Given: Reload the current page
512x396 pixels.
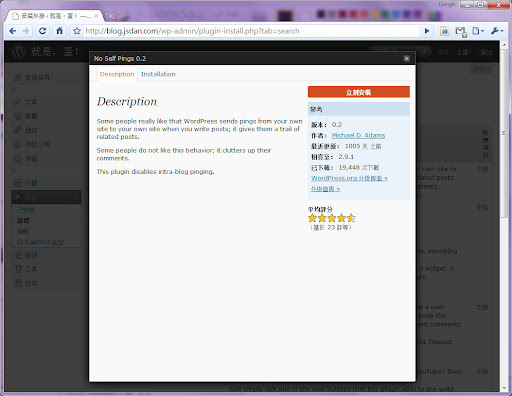Looking at the screenshot, I should [x=42, y=31].
